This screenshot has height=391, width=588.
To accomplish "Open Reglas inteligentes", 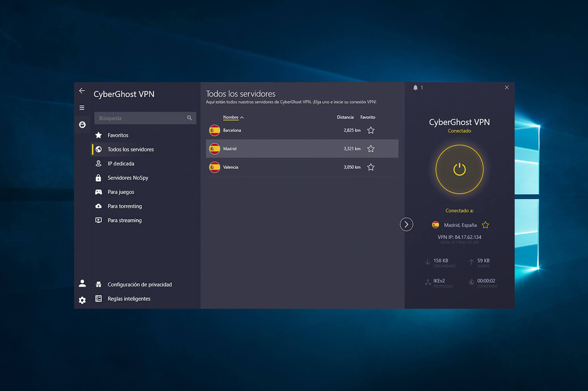I will point(129,299).
